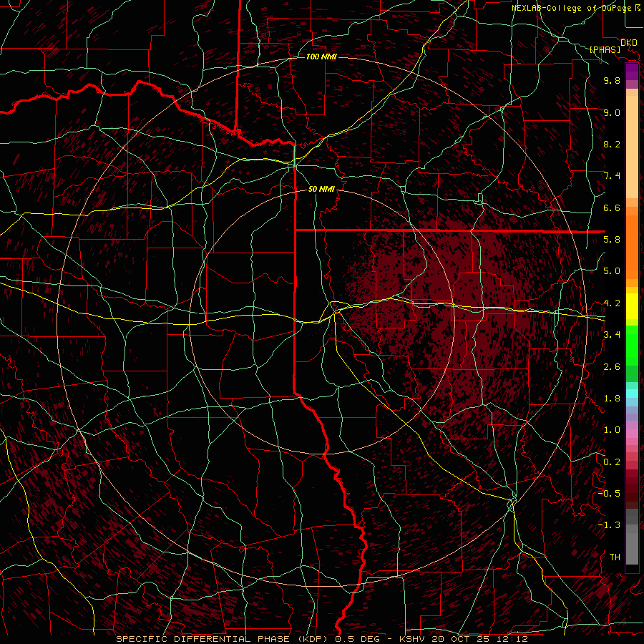Click the bright green segment of the color bar
The width and height of the screenshot is (644, 644).
click(x=632, y=347)
